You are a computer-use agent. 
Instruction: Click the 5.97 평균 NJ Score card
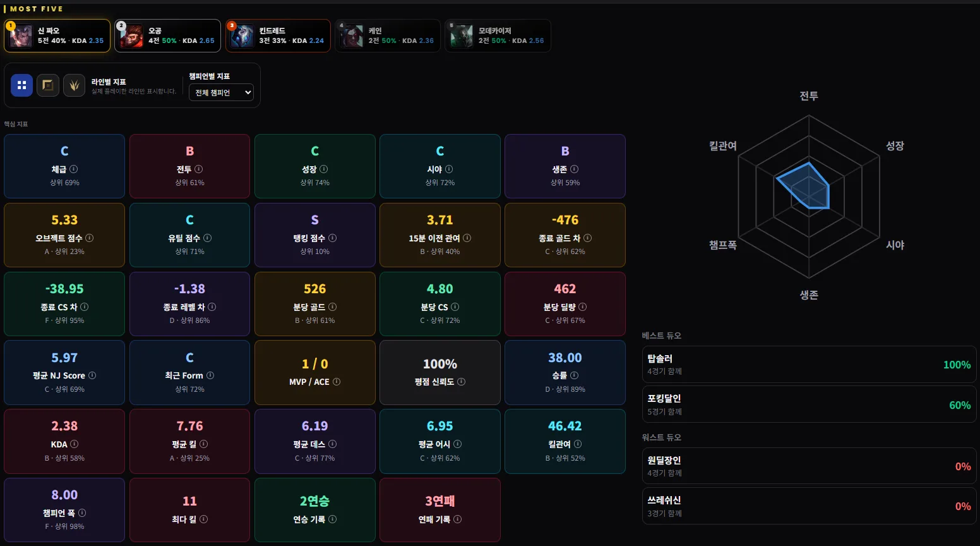point(64,373)
